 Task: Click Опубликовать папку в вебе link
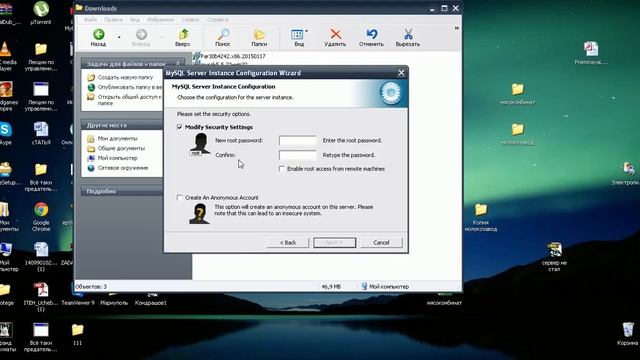130,87
